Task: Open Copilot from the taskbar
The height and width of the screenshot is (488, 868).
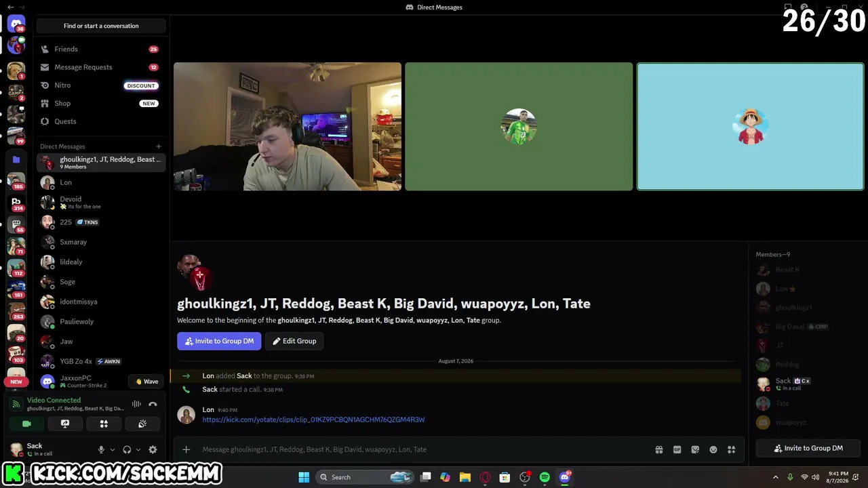Action: click(x=445, y=477)
